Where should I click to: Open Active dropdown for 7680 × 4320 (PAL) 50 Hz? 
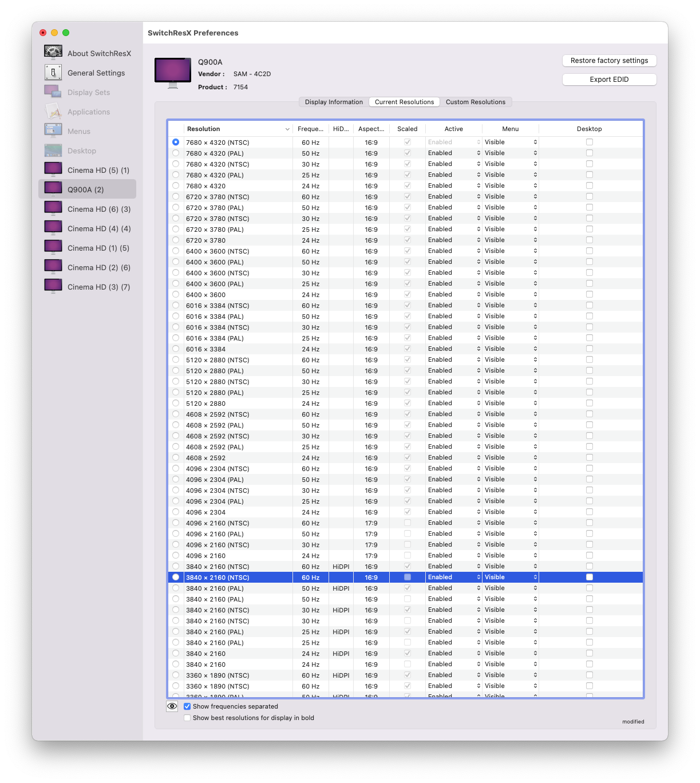click(454, 153)
